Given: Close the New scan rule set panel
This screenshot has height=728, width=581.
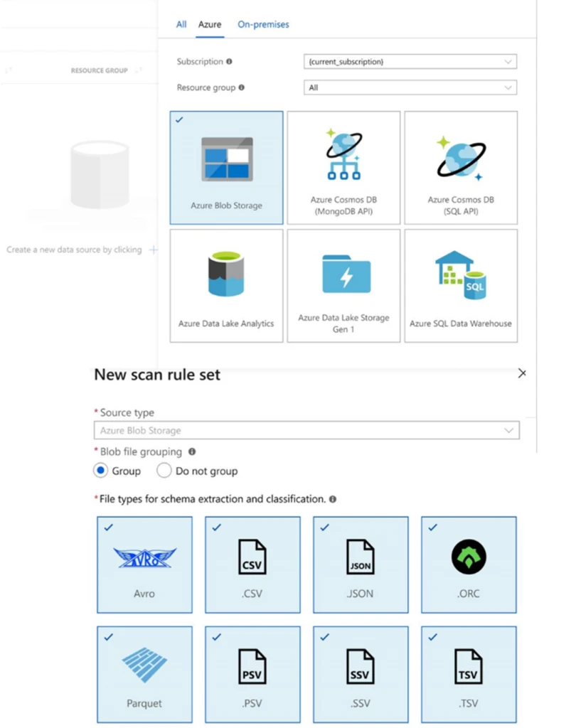Looking at the screenshot, I should coord(522,373).
